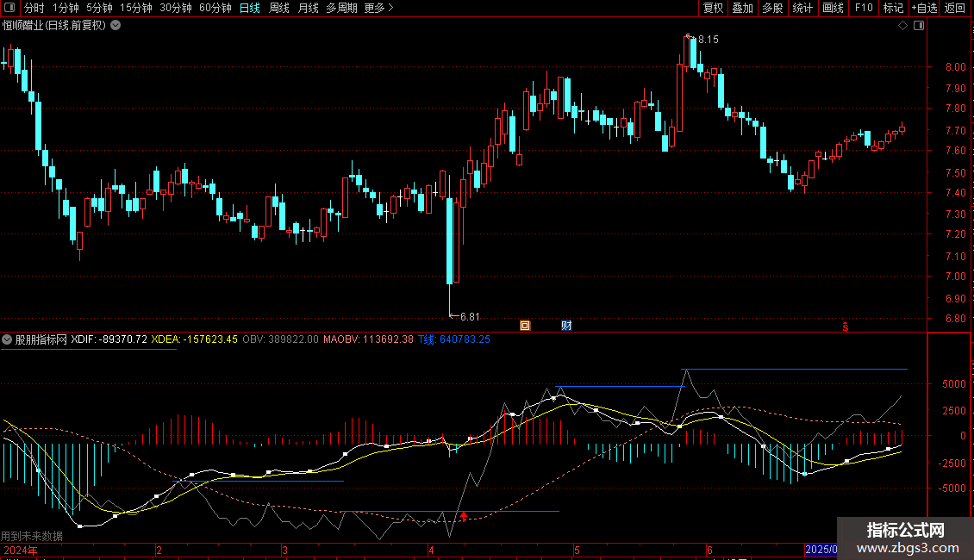Screen dimensions: 974x560
Task: Open the 财 financial info marker
Action: tap(566, 326)
